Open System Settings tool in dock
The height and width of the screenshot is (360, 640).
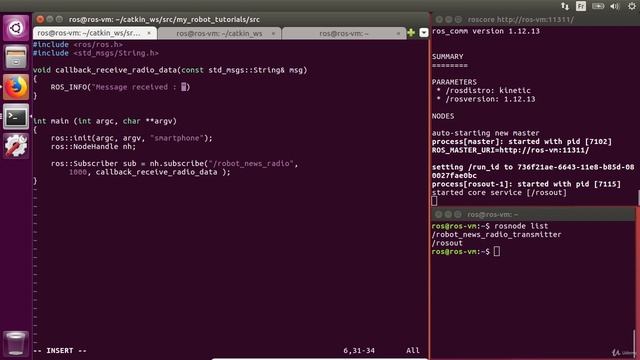[16, 146]
